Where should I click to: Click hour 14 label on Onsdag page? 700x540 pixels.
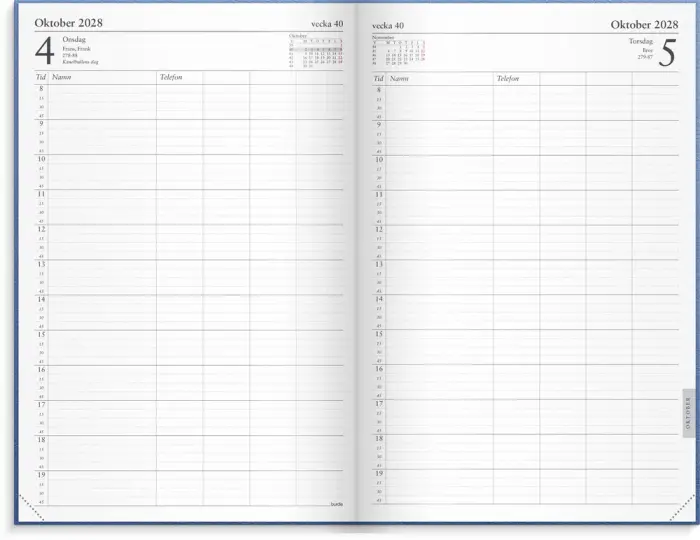41,299
